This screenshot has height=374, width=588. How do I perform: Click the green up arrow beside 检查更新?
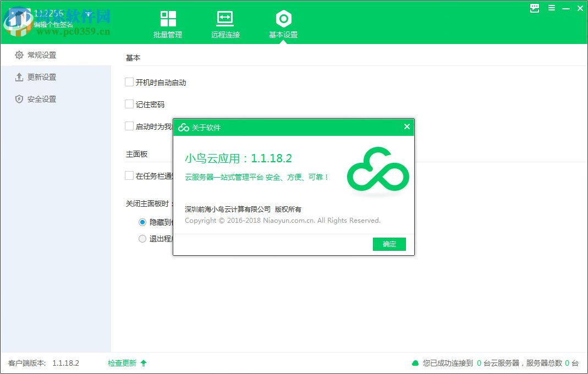tap(144, 363)
